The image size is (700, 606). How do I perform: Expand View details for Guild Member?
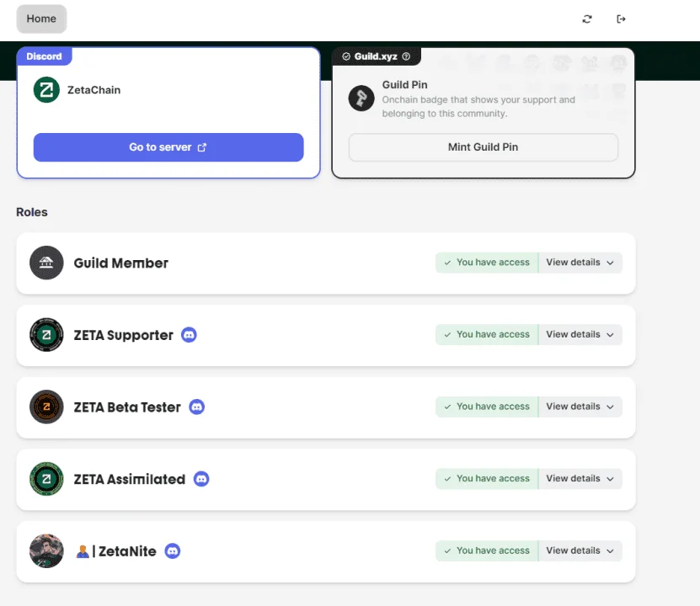point(580,263)
